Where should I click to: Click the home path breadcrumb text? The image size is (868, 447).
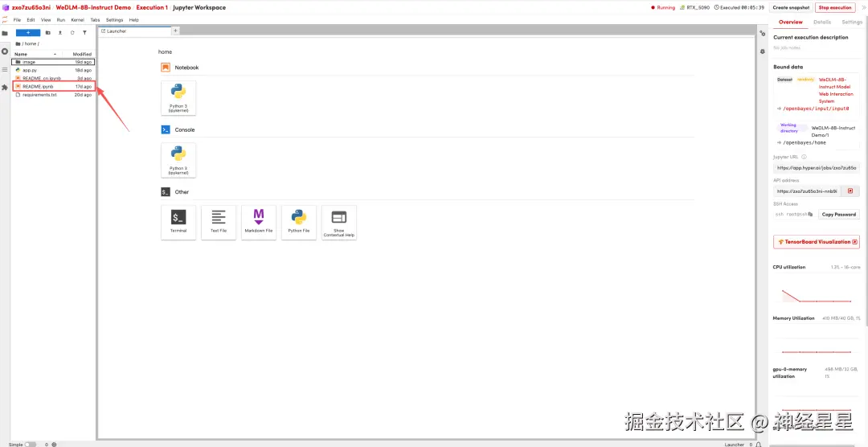click(x=31, y=43)
